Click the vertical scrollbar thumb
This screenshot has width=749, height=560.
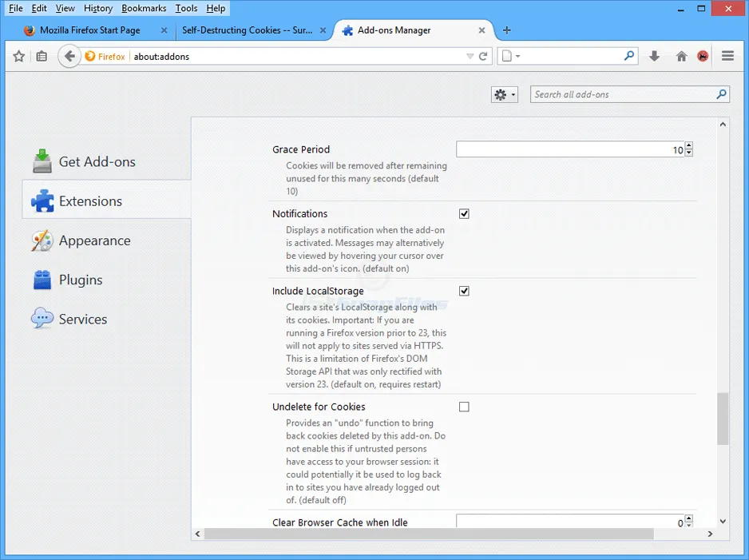tap(723, 419)
